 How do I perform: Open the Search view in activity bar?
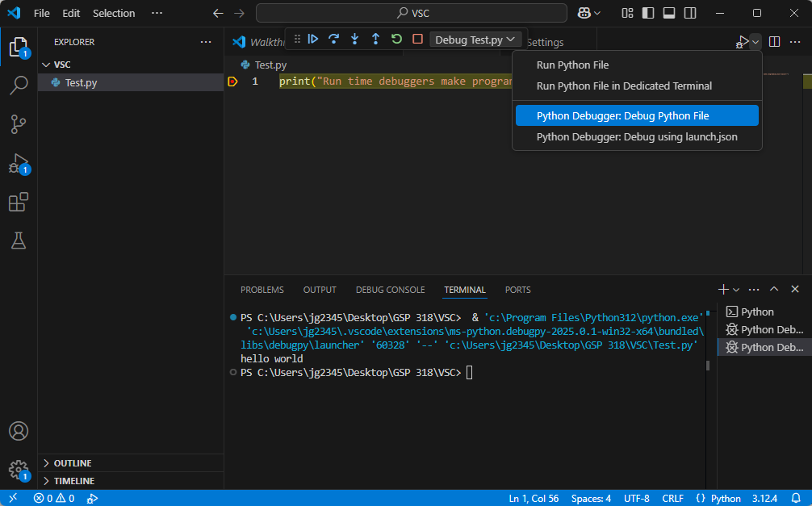coord(19,85)
